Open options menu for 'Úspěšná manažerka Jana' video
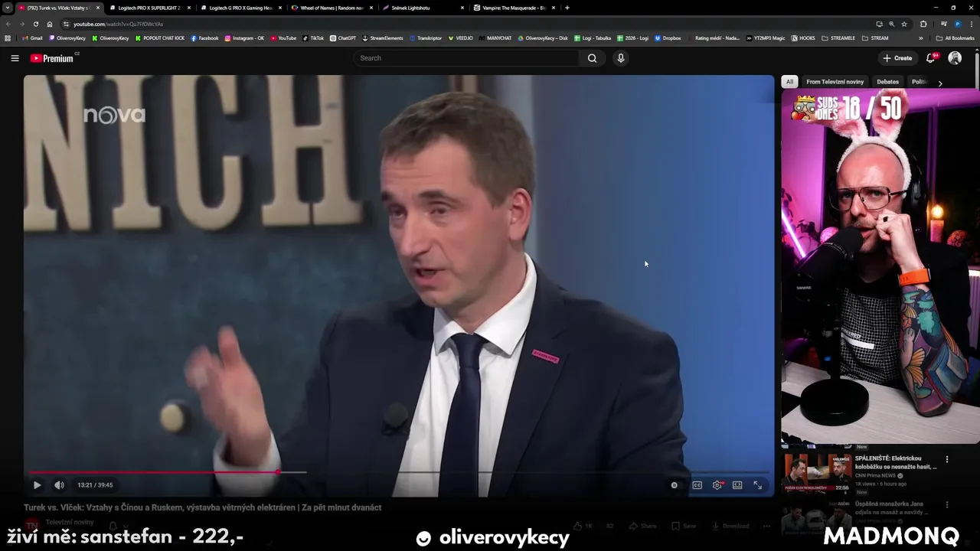The height and width of the screenshot is (551, 980). [x=947, y=505]
